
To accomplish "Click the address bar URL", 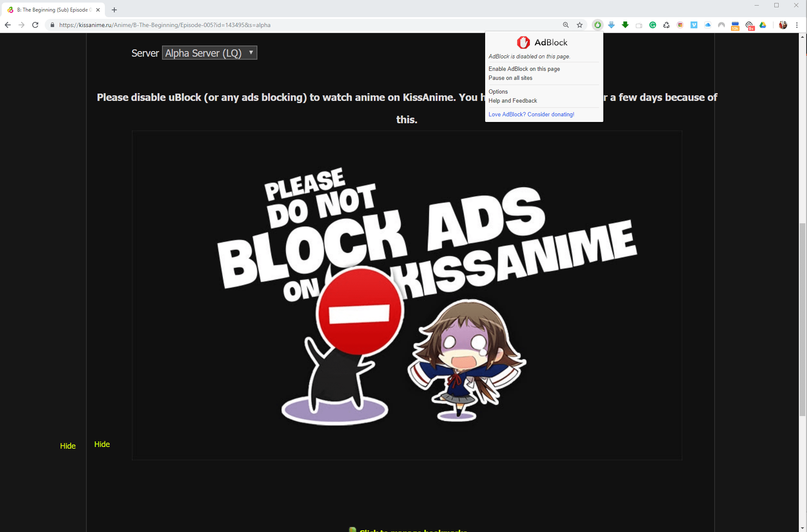I will click(x=165, y=25).
